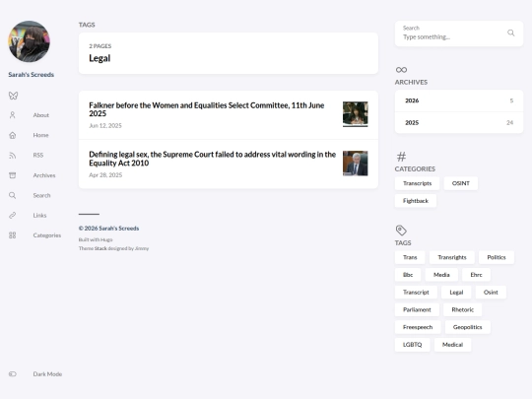Click the Supreme Court article thumbnail

pos(356,164)
